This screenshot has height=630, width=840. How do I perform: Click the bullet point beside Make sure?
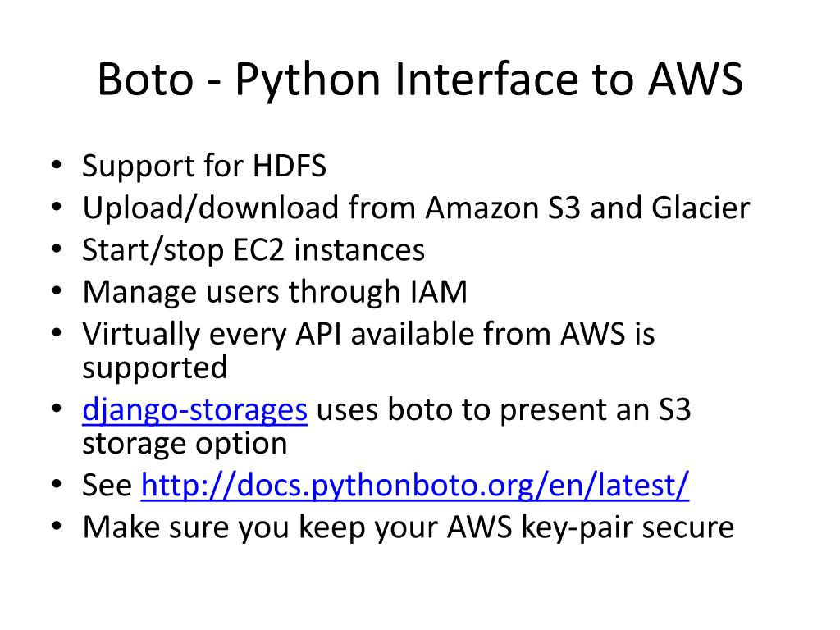pos(57,527)
